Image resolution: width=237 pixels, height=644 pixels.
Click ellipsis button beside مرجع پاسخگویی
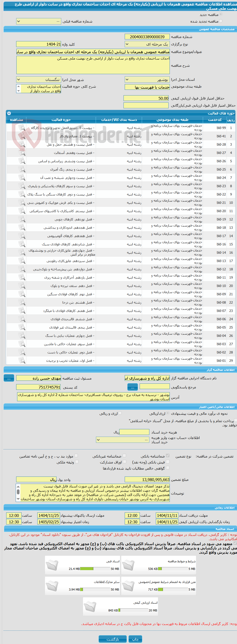pos(133,387)
